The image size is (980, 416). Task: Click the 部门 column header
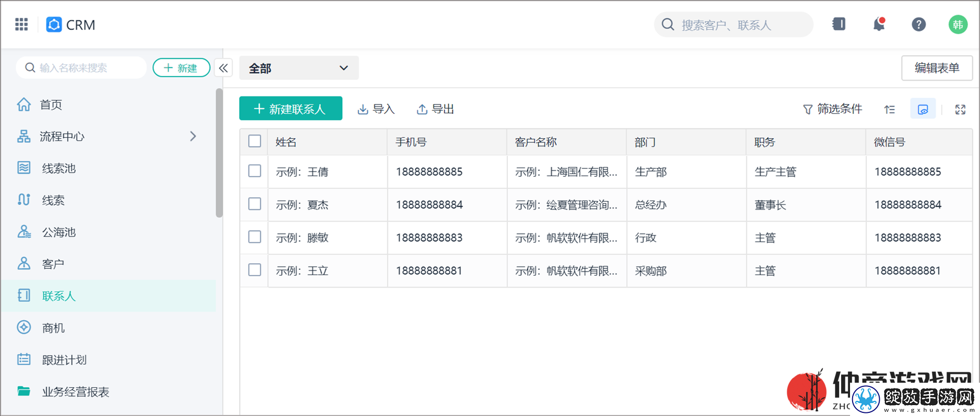pyautogui.click(x=686, y=142)
